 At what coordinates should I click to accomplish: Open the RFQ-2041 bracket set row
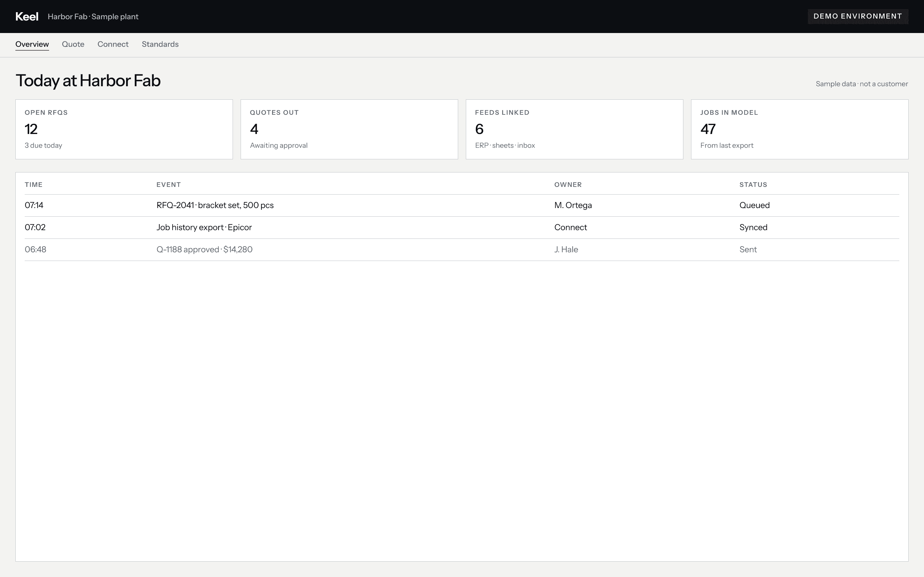coord(462,205)
